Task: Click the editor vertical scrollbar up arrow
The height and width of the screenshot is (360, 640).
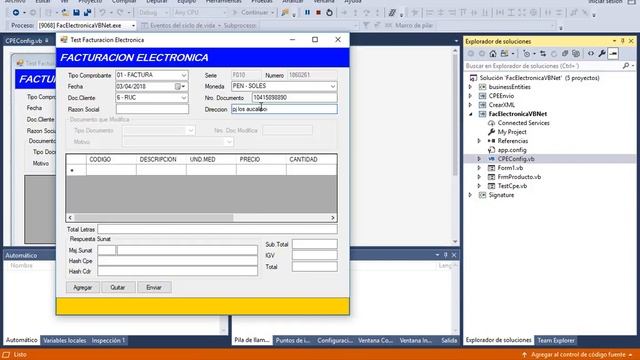Action: pos(455,51)
